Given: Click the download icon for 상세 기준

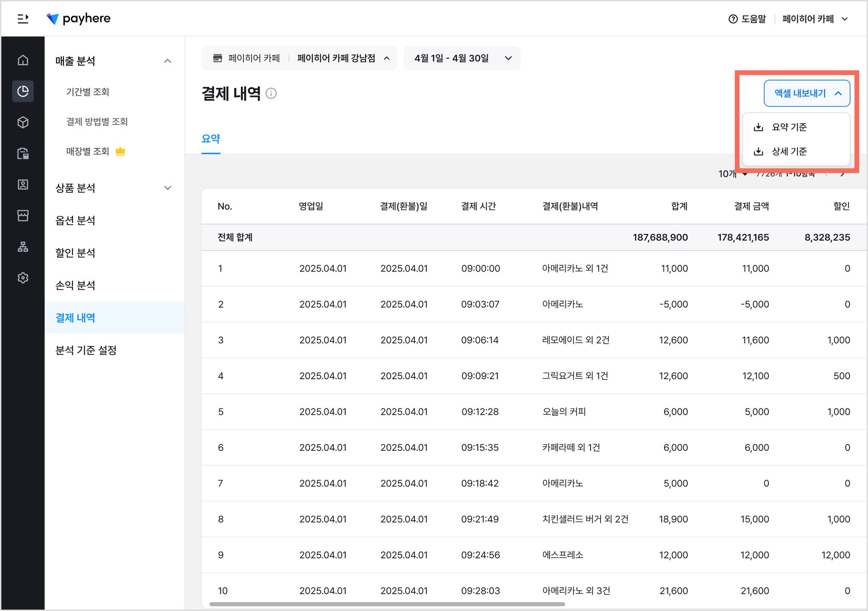Looking at the screenshot, I should [x=758, y=151].
